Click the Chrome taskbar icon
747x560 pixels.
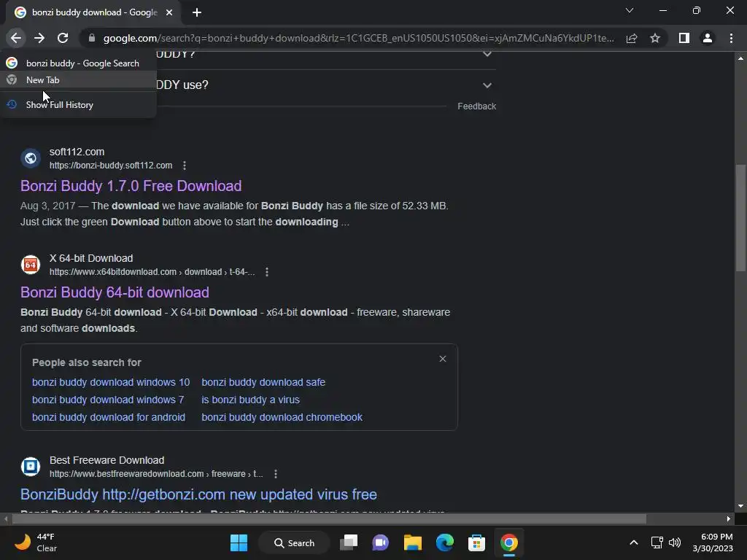tap(508, 542)
